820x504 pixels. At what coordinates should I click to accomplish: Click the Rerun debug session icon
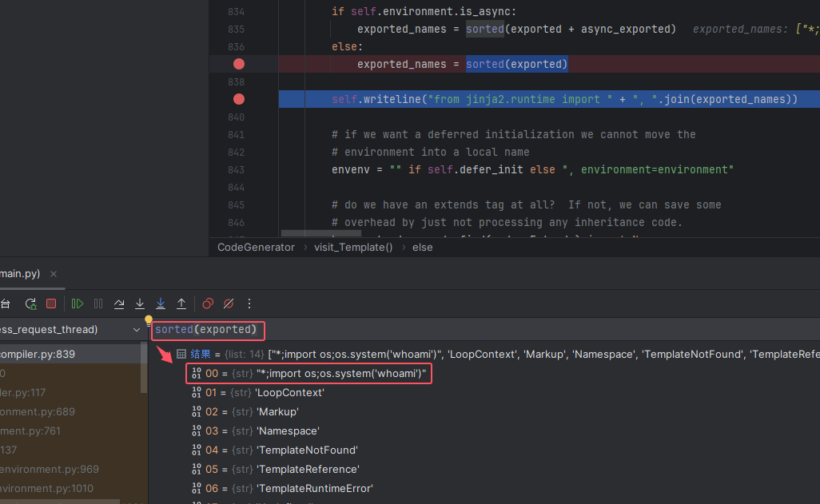pyautogui.click(x=30, y=304)
